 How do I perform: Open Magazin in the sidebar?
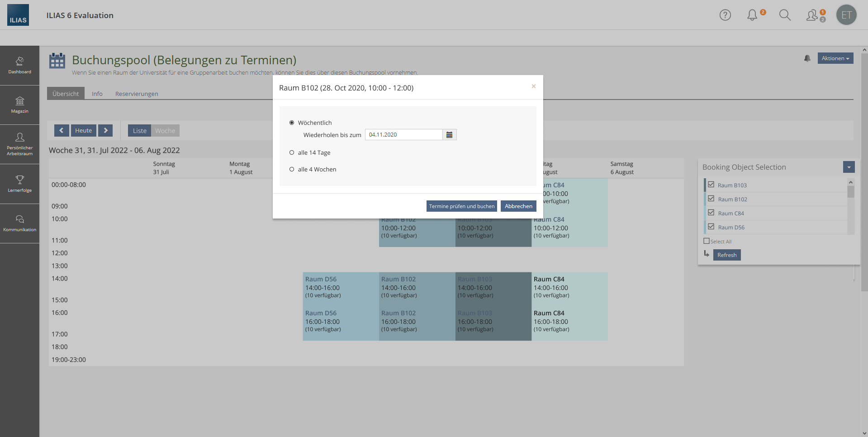(x=19, y=104)
